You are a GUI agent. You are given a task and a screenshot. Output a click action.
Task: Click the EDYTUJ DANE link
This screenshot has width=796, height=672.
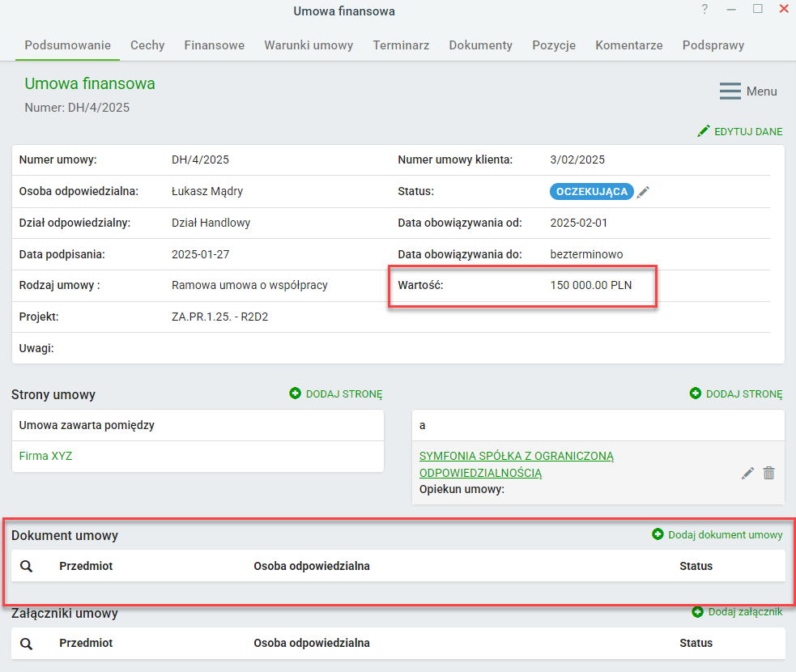click(x=748, y=132)
